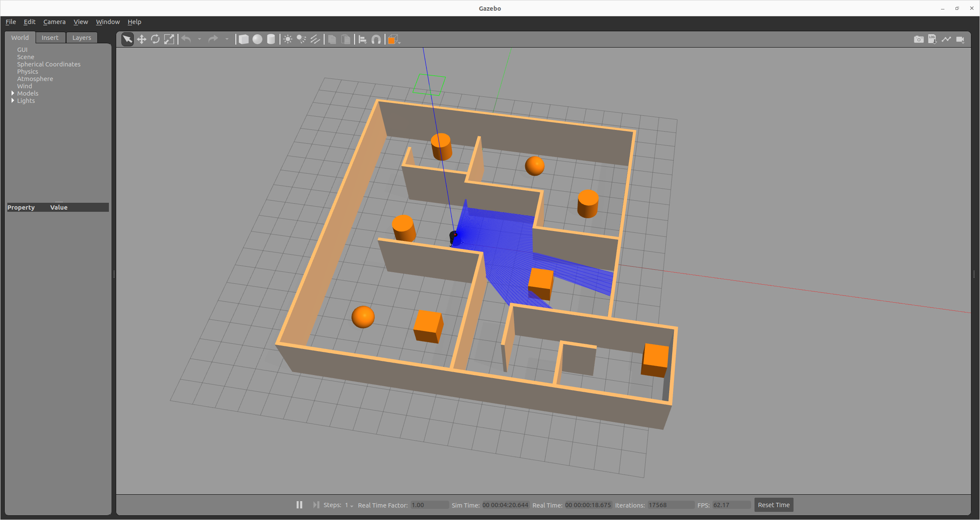The height and width of the screenshot is (520, 980).
Task: Insert a box shape from toolbar
Action: coord(243,39)
